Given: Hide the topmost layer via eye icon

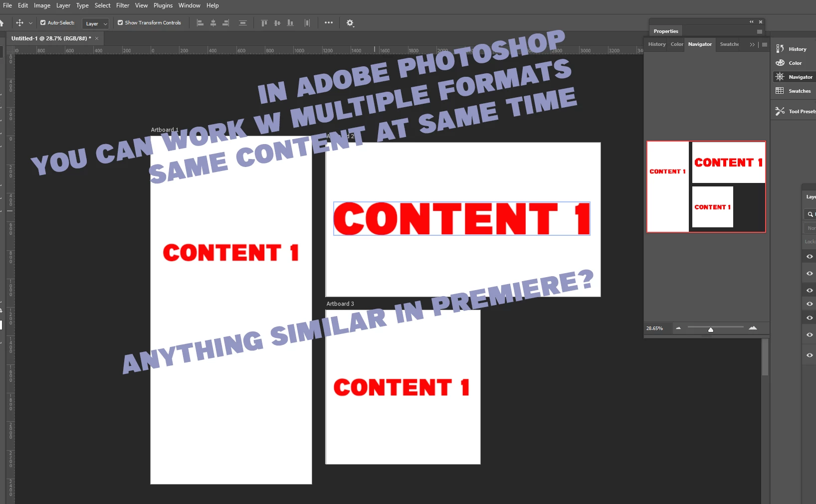Looking at the screenshot, I should [x=810, y=256].
